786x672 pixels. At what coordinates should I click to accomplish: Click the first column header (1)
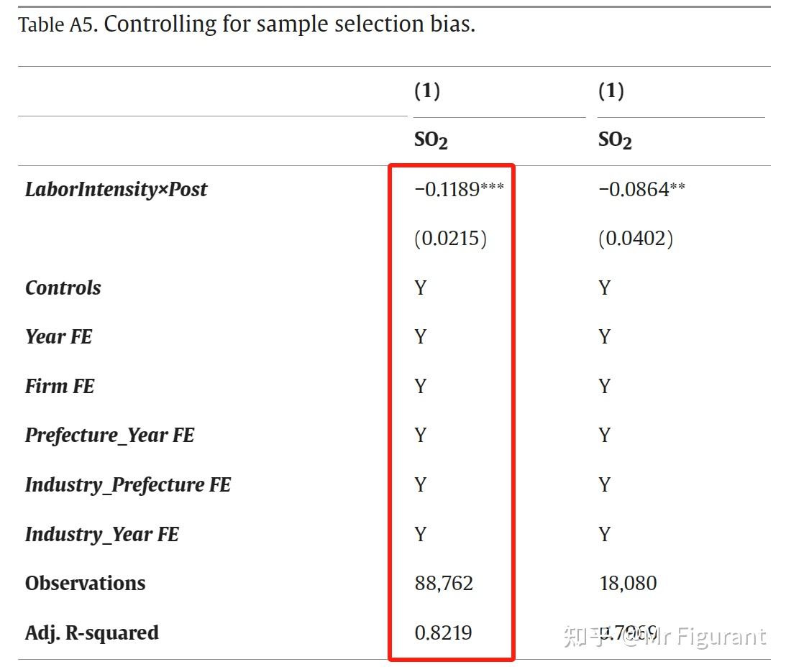point(427,91)
